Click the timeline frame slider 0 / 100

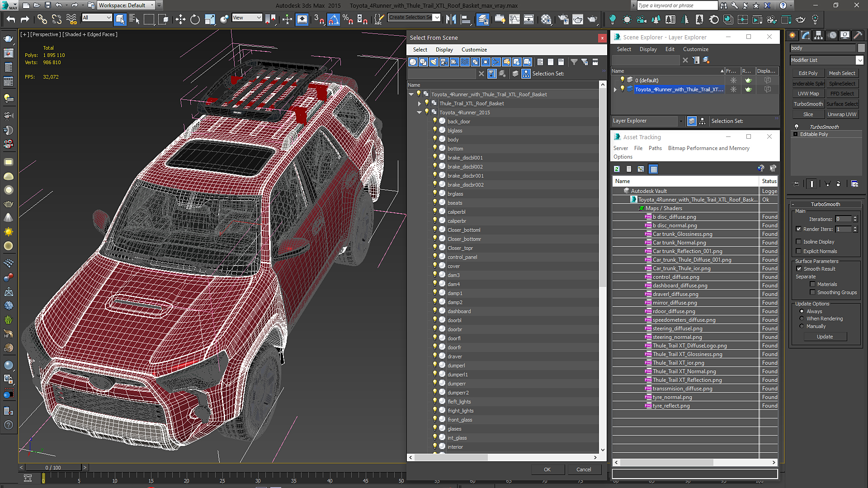pyautogui.click(x=53, y=468)
